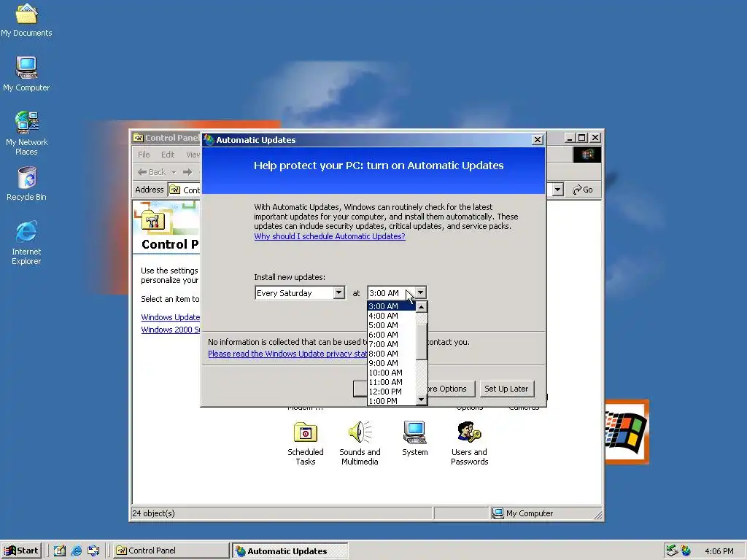
Task: Select 7:00 AM in the time list
Action: point(391,344)
